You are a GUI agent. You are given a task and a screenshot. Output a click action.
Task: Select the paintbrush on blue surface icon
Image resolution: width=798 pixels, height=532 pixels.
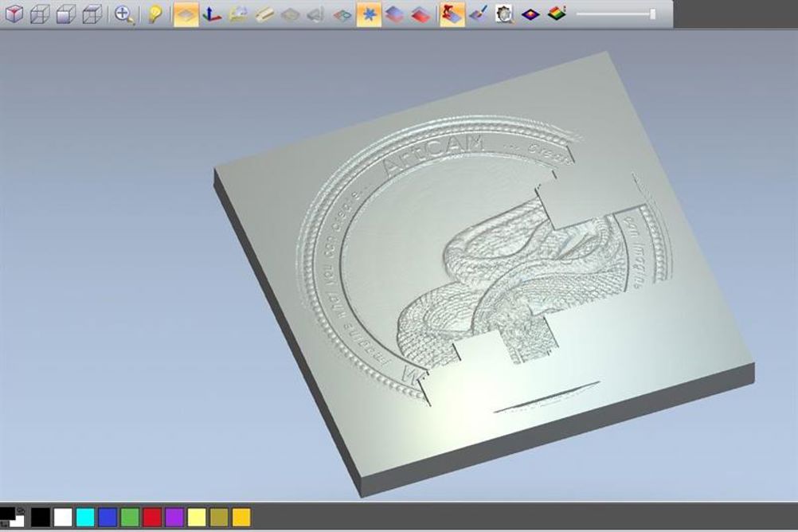click(479, 14)
